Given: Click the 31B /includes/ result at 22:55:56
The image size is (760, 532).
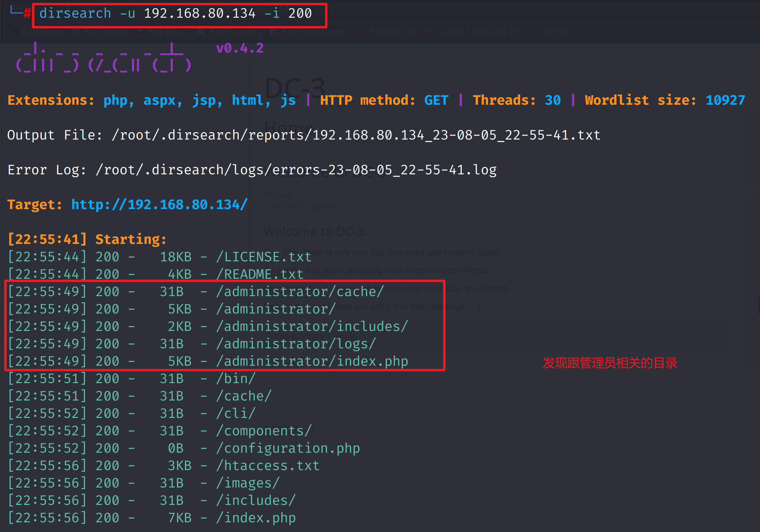Looking at the screenshot, I should (x=152, y=501).
